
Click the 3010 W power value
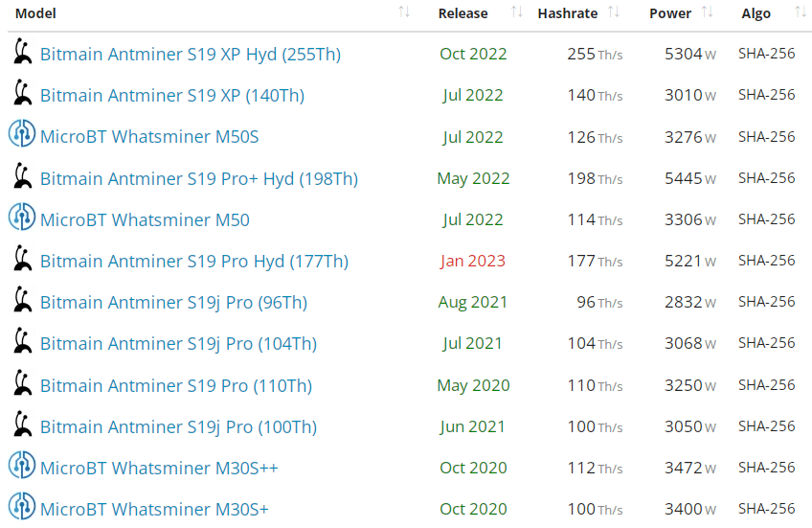coord(690,95)
